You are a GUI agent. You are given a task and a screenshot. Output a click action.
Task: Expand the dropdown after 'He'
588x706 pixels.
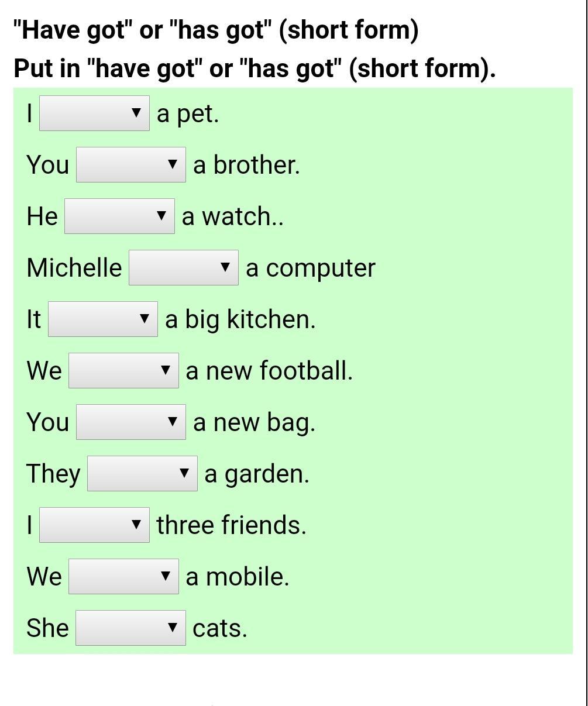click(x=119, y=216)
